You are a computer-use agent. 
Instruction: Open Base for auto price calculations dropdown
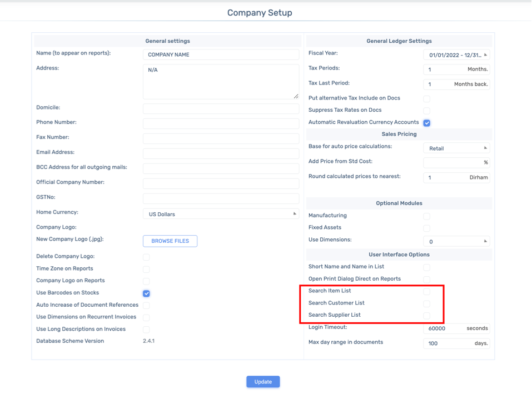point(456,148)
